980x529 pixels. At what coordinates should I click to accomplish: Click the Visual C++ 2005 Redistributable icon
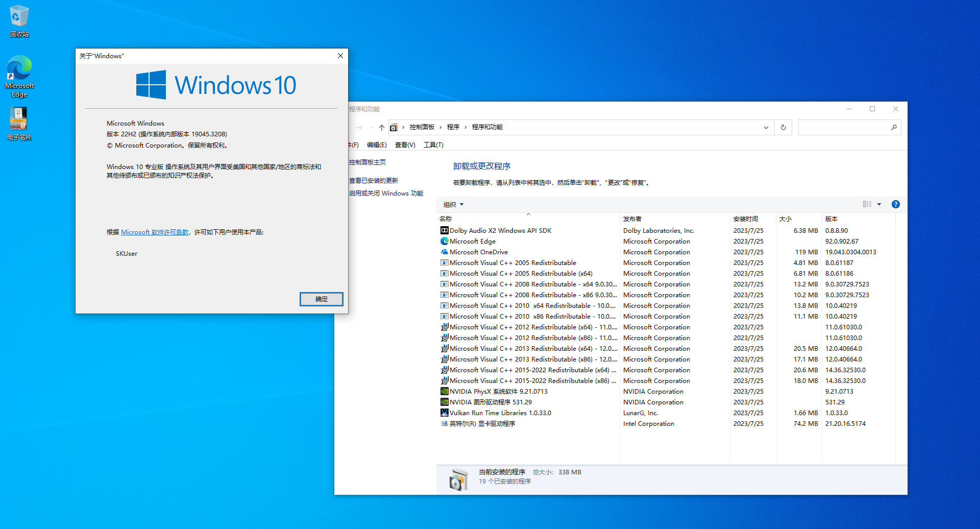click(445, 263)
